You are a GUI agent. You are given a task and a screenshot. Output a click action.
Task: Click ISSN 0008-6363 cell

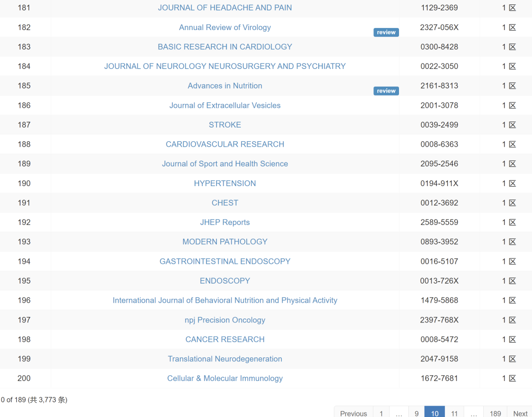439,144
